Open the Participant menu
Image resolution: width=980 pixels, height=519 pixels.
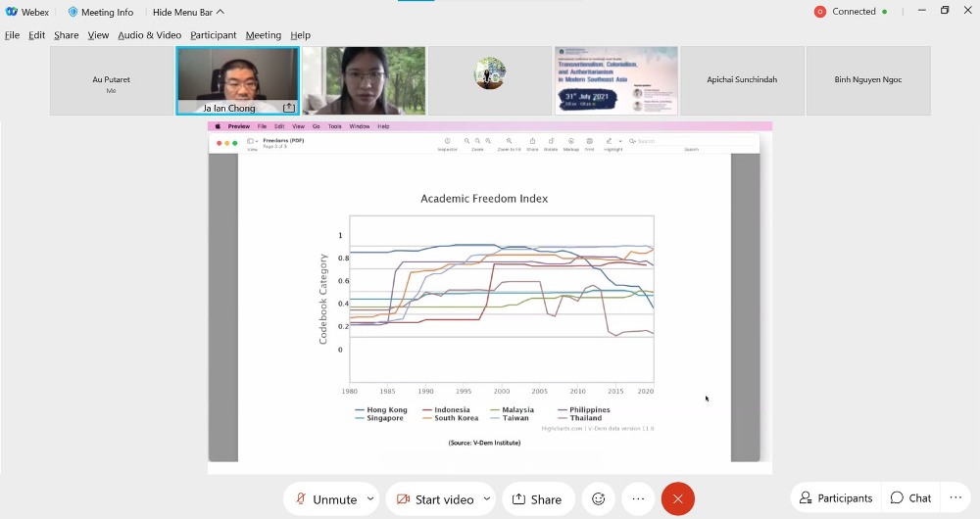[213, 35]
